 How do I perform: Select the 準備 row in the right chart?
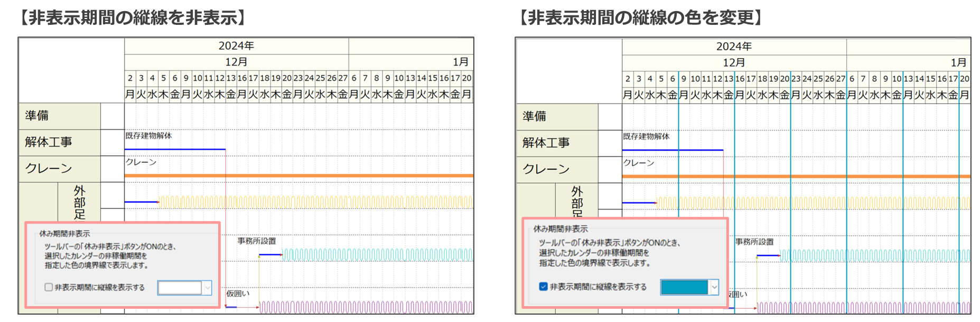click(x=557, y=116)
